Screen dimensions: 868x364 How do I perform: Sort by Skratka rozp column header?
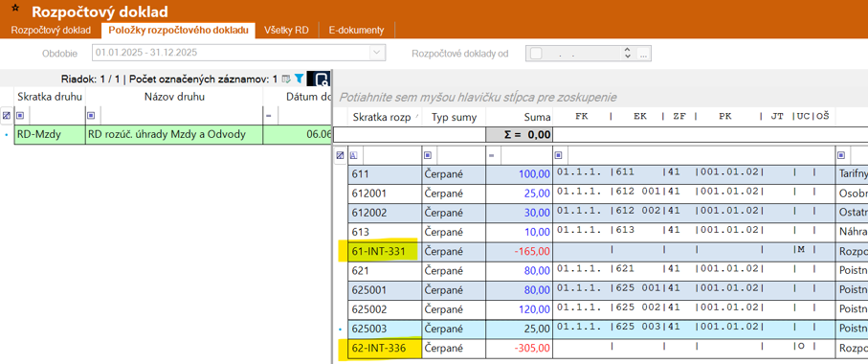click(x=384, y=117)
